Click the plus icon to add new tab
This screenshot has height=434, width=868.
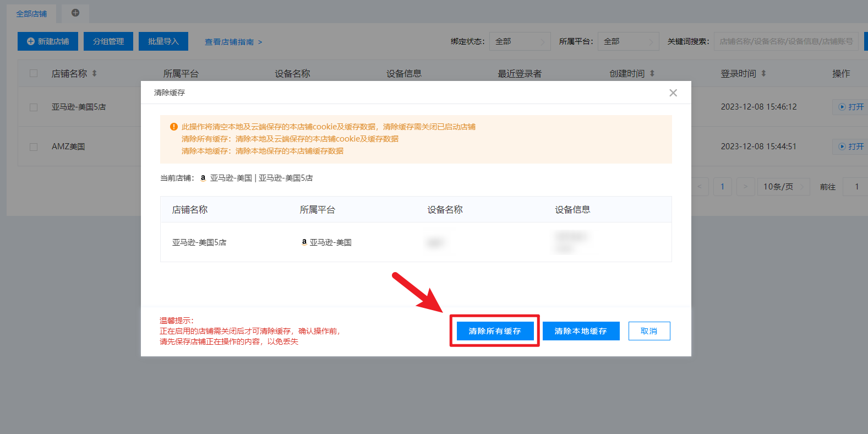75,13
